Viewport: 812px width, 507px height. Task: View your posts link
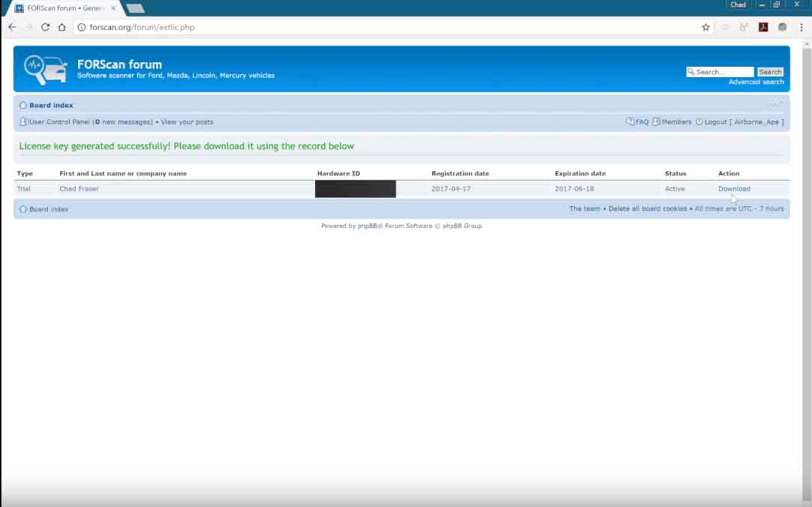click(x=186, y=122)
